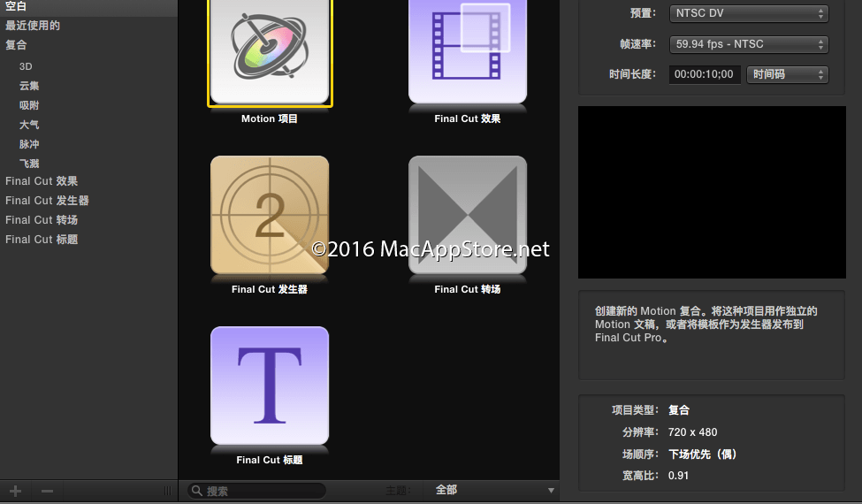Choose the Final Cut 效果 filmstrip icon
Image resolution: width=862 pixels, height=504 pixels.
(x=468, y=51)
